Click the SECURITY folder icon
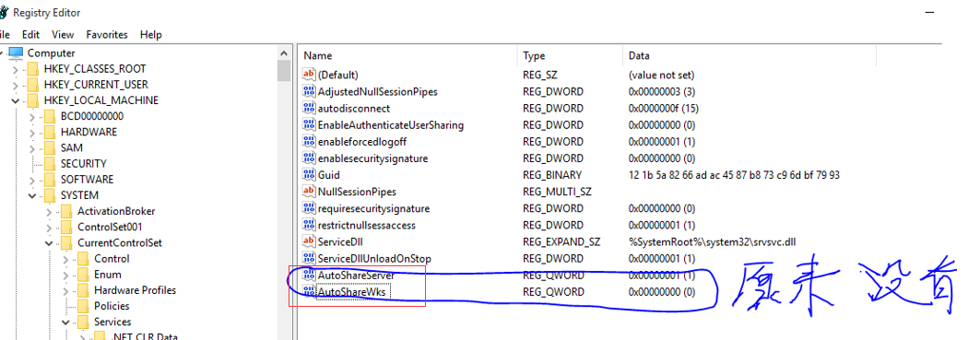Screen dimensions: 980x340 pyautogui.click(x=50, y=164)
